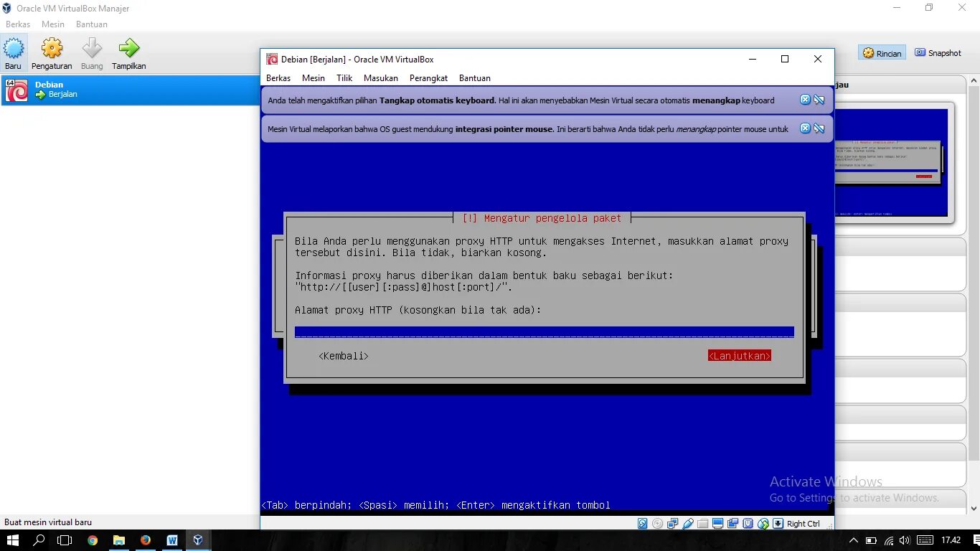Image resolution: width=980 pixels, height=551 pixels.
Task: Open the touch keyboard tray icon
Action: coord(925,540)
